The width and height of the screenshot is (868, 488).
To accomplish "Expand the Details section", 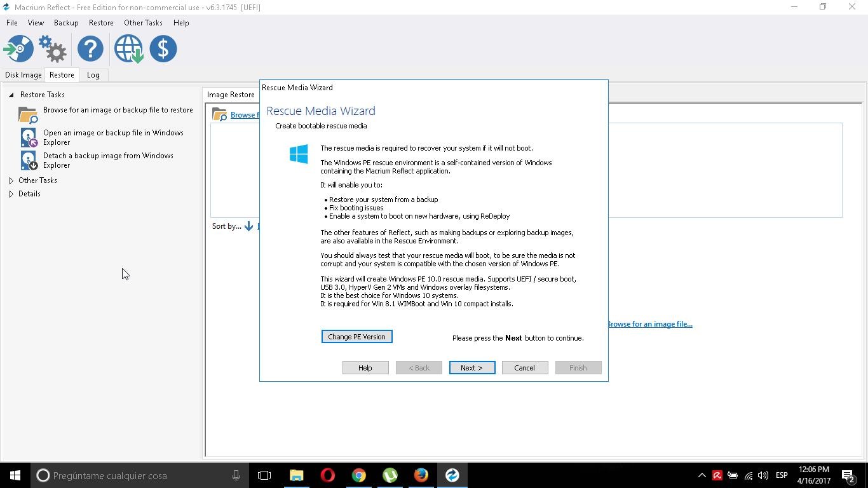I will (11, 194).
